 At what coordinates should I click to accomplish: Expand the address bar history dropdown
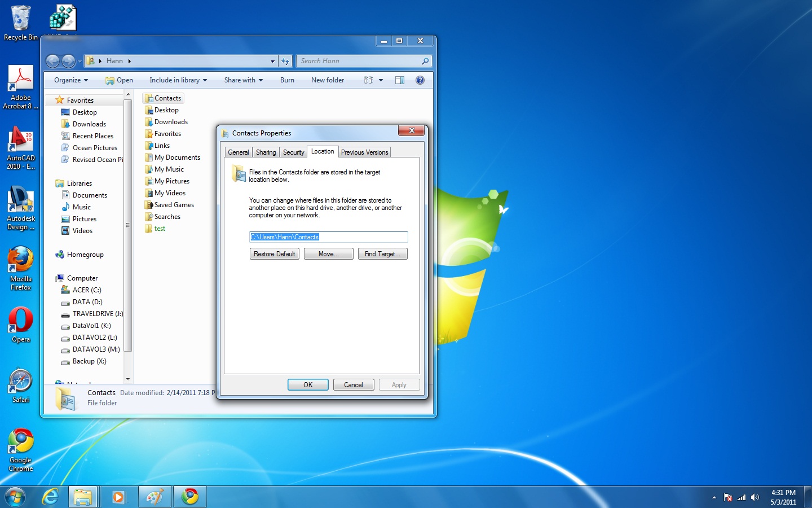coord(272,61)
